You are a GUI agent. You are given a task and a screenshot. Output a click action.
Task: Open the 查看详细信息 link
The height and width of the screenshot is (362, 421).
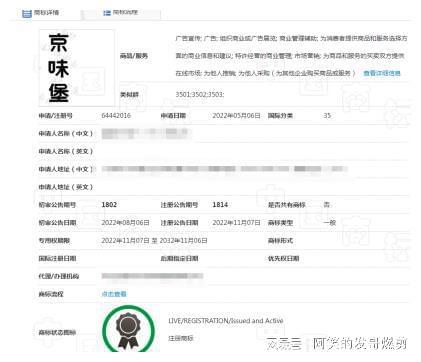click(382, 73)
